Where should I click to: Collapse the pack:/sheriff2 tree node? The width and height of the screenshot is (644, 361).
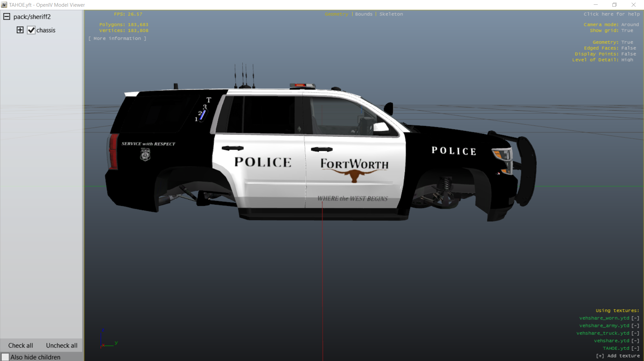click(7, 17)
